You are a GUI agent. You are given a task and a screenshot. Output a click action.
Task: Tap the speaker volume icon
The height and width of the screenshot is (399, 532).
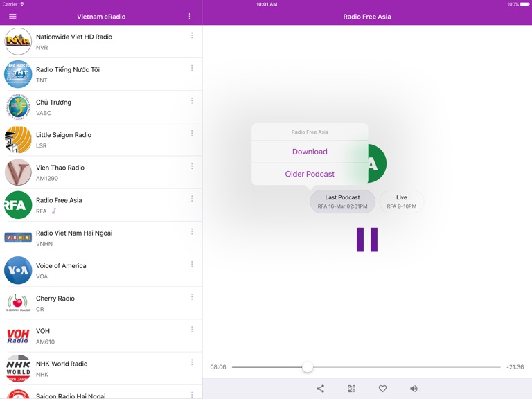(414, 389)
